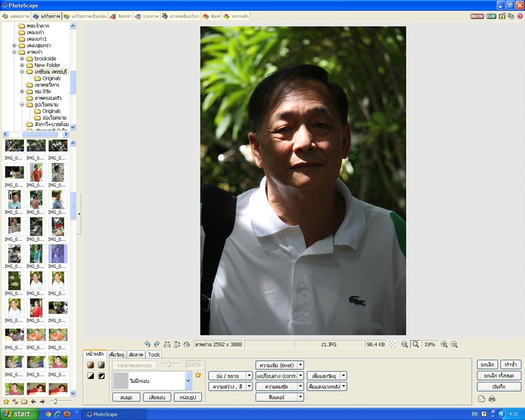Click the folder tree vertical scrollbar thumb
Image resolution: width=525 pixels, height=420 pixels.
click(73, 82)
